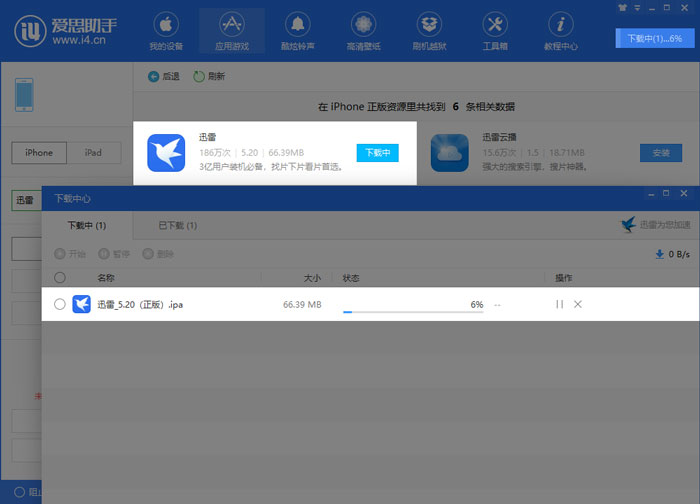Viewport: 700px width, 504px height.
Task: Click 删除 delete button in download center
Action: pos(158,254)
